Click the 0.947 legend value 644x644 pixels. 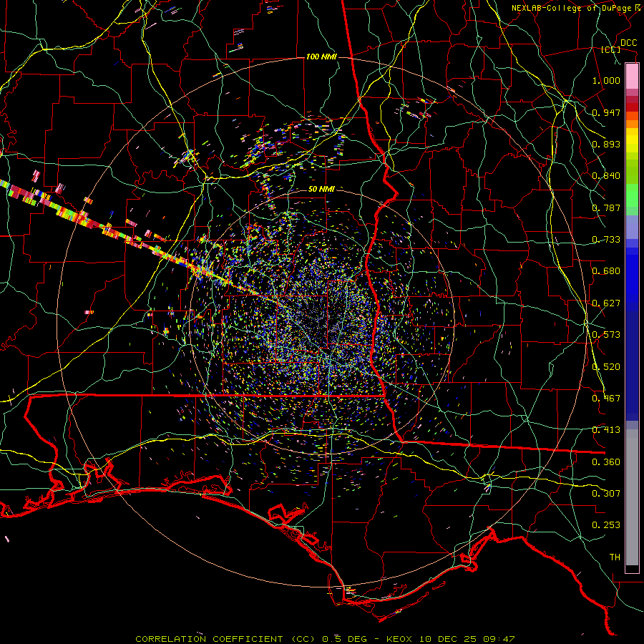(x=606, y=112)
